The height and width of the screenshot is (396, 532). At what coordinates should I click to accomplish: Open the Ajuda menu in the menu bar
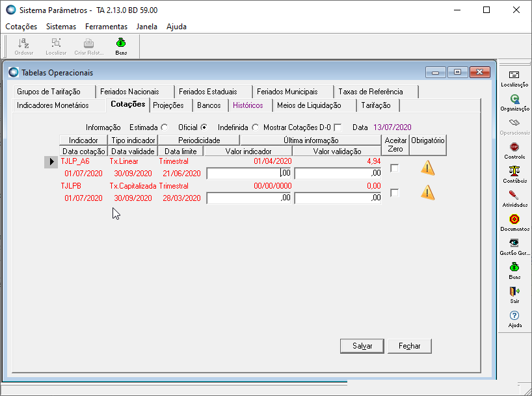176,27
